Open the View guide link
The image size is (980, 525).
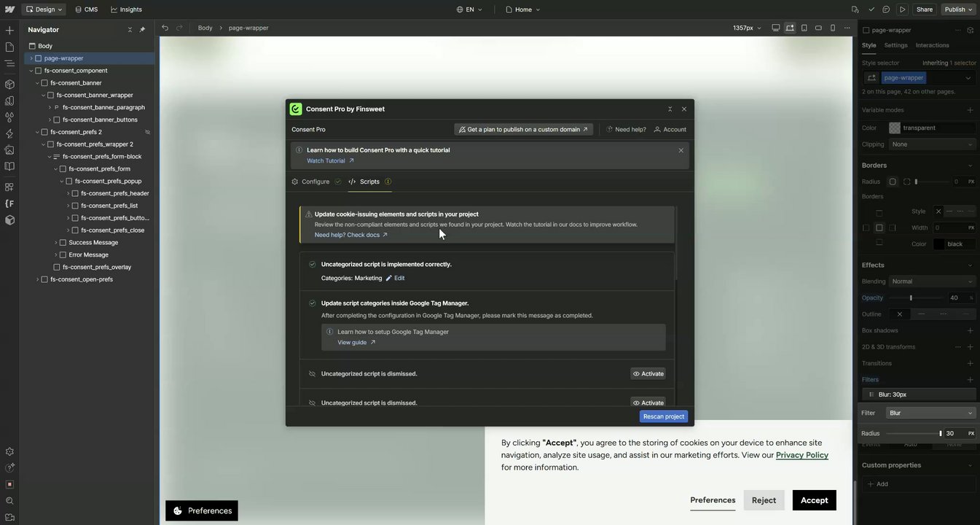(x=356, y=342)
